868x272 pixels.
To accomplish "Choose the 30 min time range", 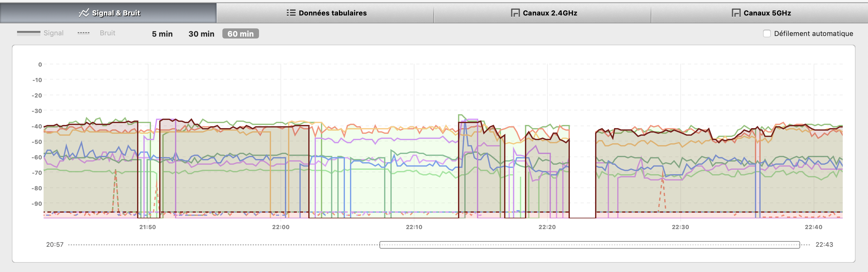I will (x=201, y=34).
